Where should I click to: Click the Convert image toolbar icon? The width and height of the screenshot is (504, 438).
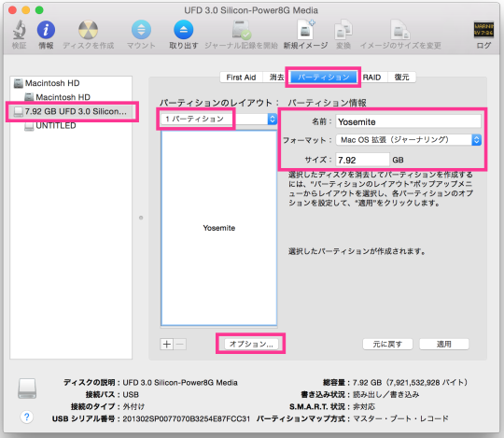tap(343, 30)
